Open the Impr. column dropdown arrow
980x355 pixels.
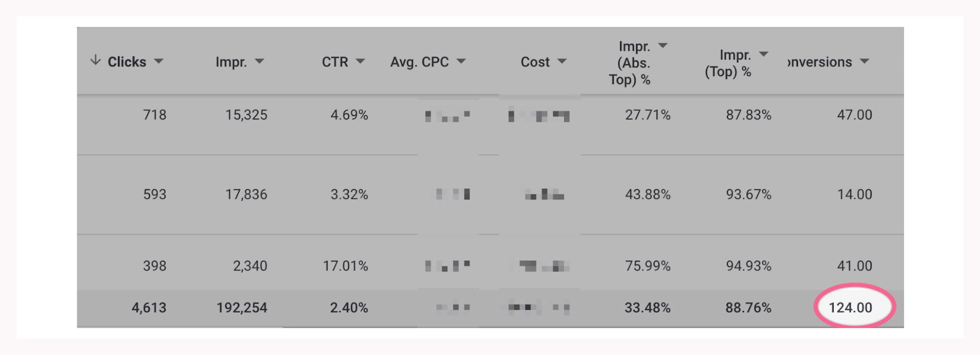pyautogui.click(x=259, y=62)
